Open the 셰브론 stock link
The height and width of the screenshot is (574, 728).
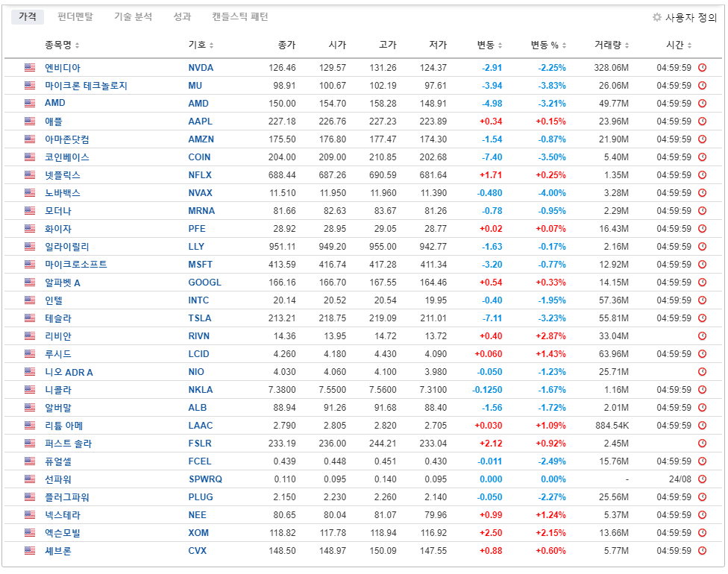[58, 551]
